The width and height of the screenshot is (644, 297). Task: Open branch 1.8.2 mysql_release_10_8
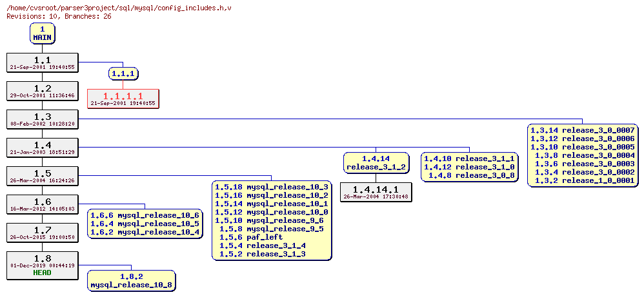pyautogui.click(x=132, y=280)
